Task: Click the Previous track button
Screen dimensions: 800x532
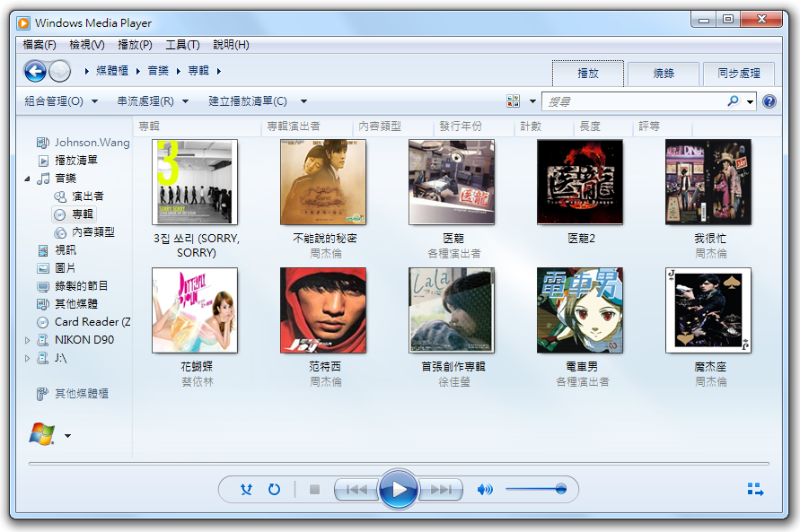Action: tap(356, 490)
